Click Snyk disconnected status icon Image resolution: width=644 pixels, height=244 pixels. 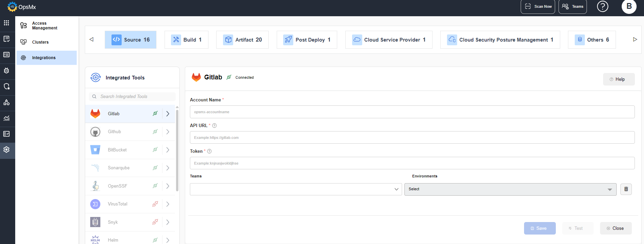pos(155,222)
